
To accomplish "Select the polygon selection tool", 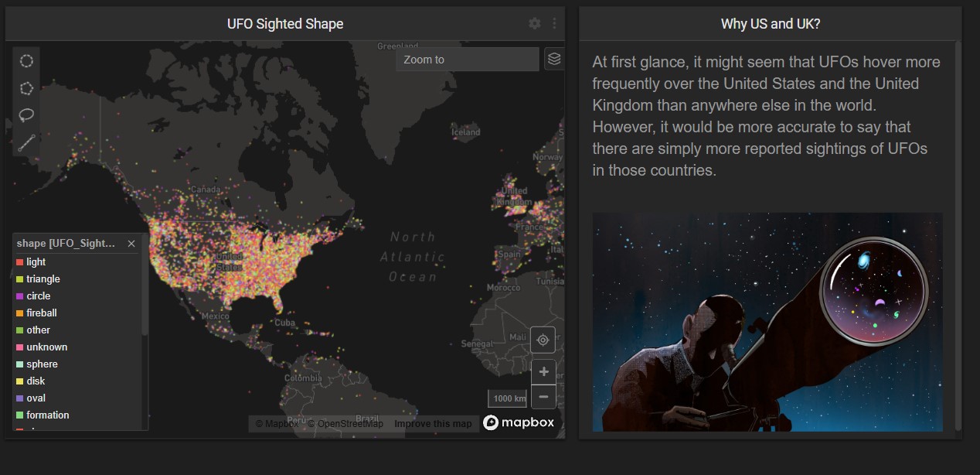I will point(26,88).
